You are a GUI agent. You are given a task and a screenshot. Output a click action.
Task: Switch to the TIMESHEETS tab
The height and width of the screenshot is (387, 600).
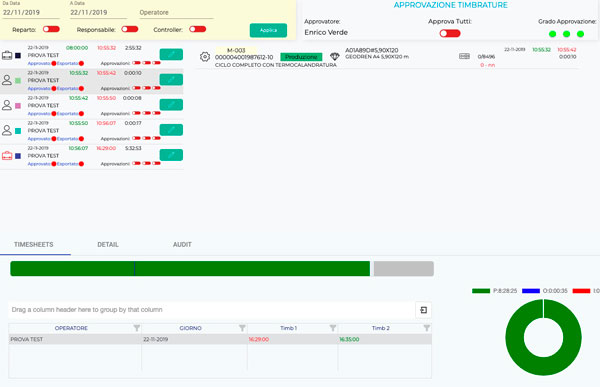click(34, 245)
